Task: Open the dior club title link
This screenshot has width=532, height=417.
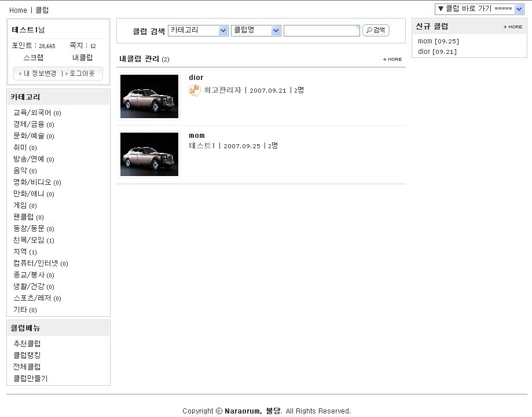Action: coord(196,78)
